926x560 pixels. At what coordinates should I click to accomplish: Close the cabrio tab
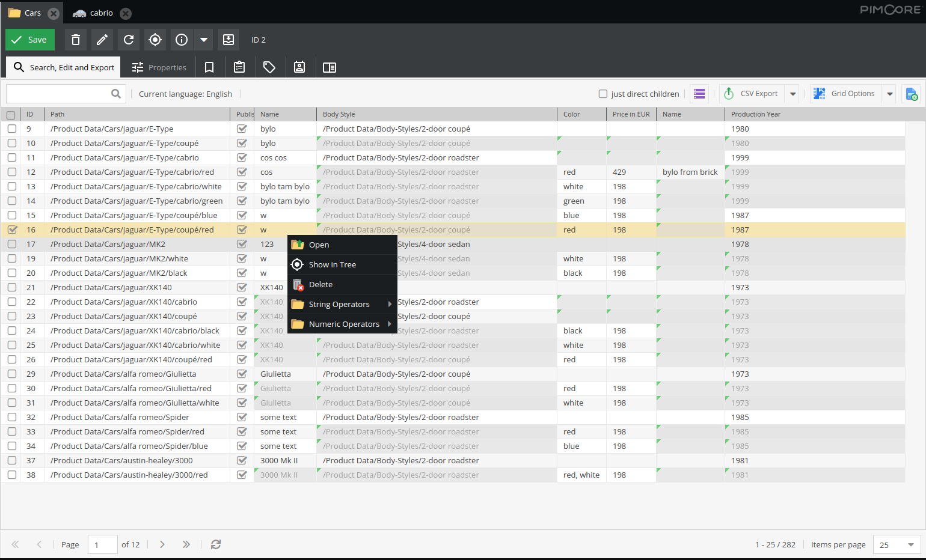tap(125, 13)
